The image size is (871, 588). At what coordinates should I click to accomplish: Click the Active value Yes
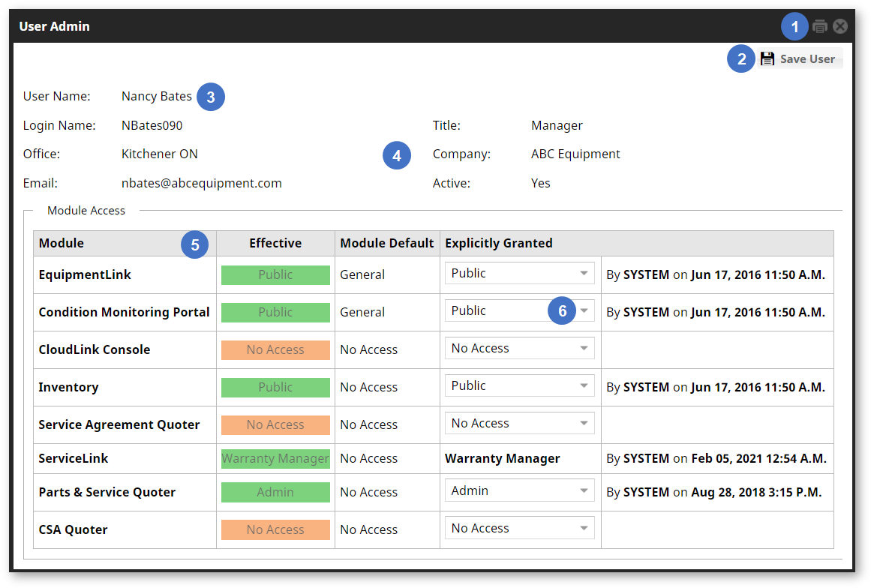pos(540,183)
